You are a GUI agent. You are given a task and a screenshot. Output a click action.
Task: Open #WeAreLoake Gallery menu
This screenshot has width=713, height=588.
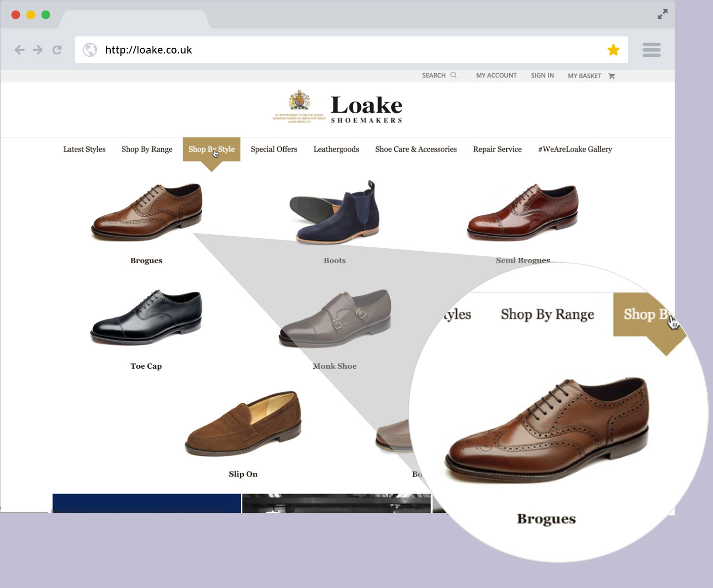pyautogui.click(x=575, y=149)
